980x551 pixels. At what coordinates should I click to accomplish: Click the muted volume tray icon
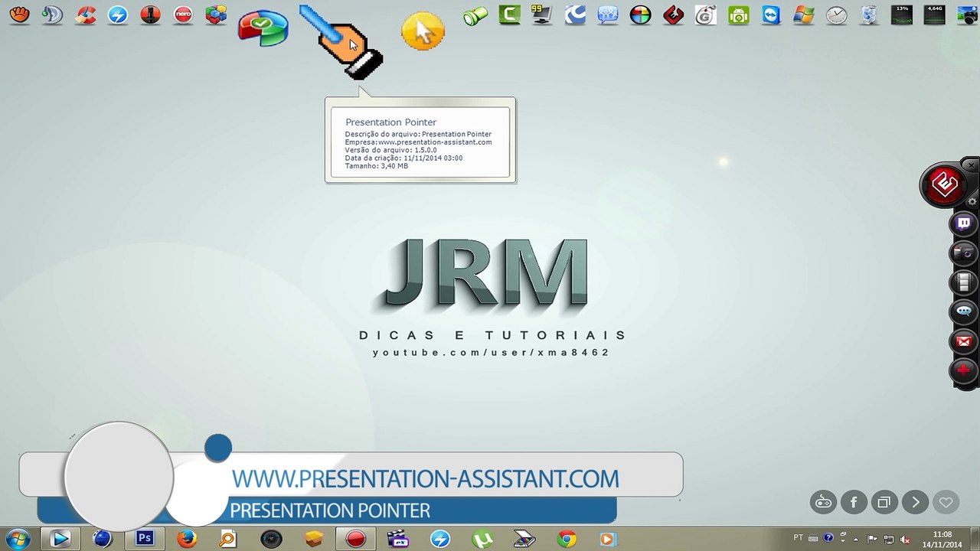(904, 539)
